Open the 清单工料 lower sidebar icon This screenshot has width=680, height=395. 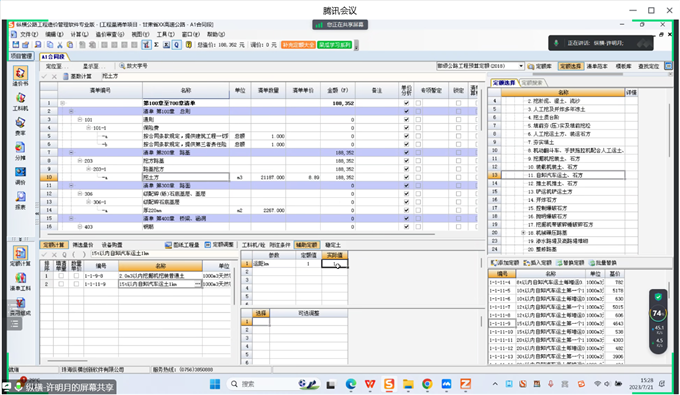[20, 281]
